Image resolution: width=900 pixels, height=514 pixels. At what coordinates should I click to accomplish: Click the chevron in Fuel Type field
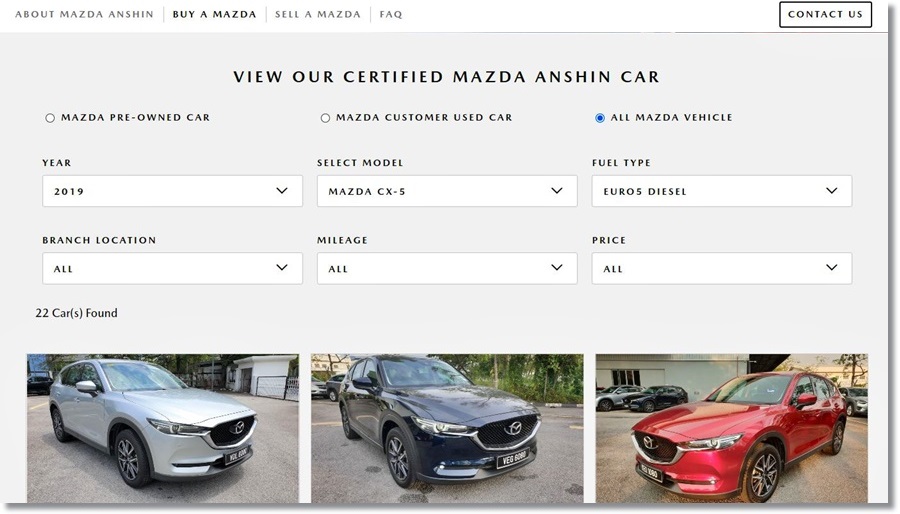coord(831,190)
